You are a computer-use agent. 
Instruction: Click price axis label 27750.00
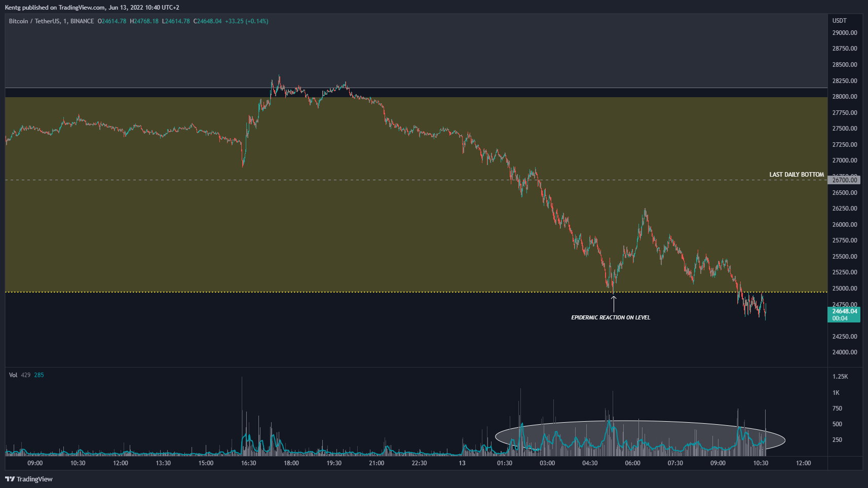pos(845,113)
